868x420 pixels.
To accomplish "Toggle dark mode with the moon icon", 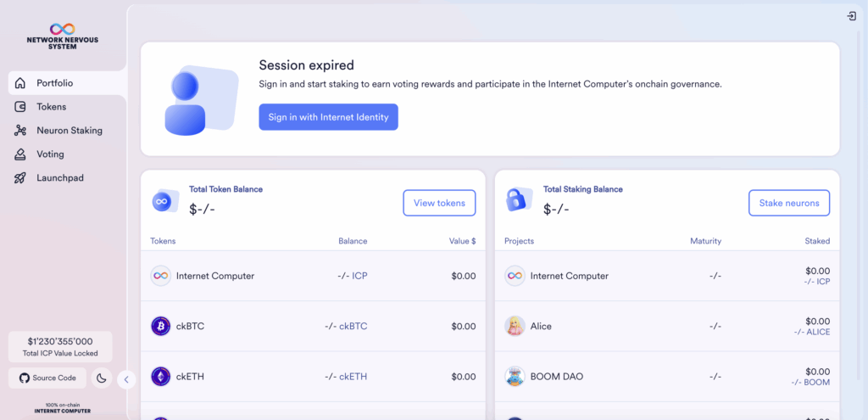I will [102, 378].
